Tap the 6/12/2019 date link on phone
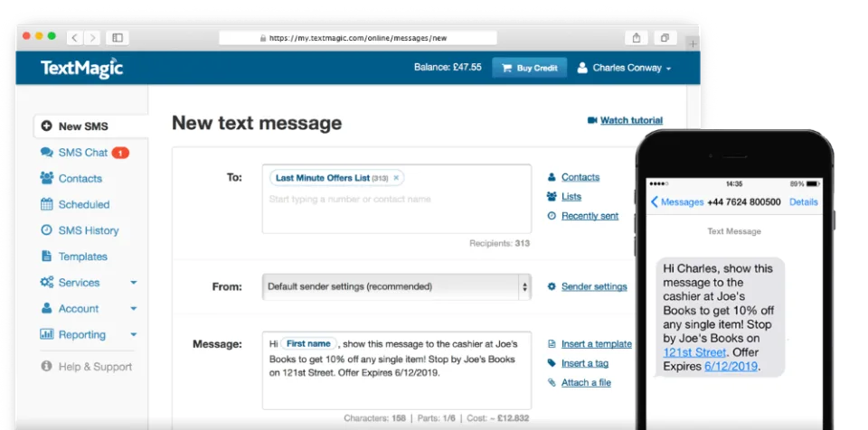This screenshot has height=430, width=868. (x=731, y=367)
